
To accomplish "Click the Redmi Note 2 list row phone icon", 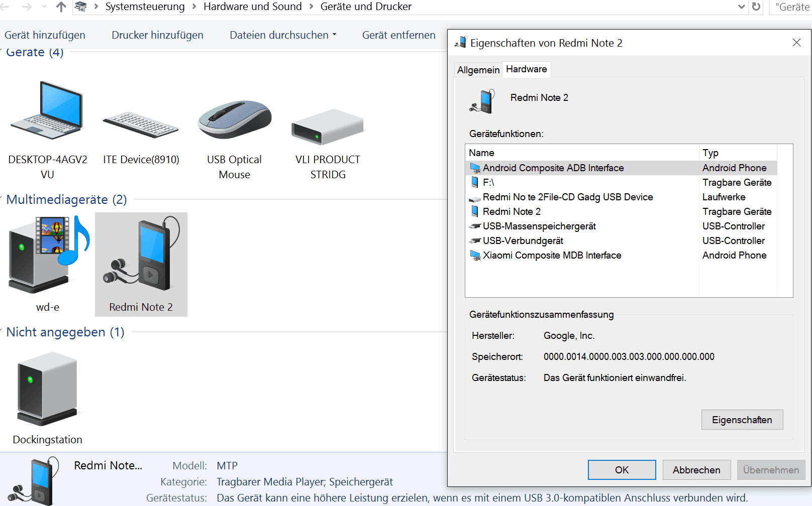I will 475,211.
